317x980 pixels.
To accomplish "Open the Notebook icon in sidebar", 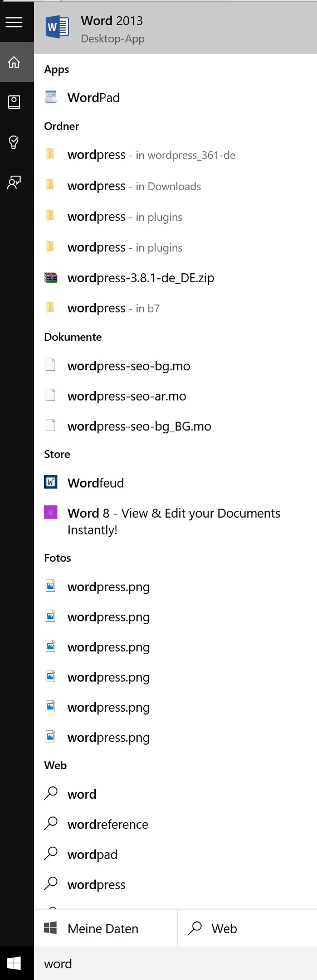I will pyautogui.click(x=14, y=102).
